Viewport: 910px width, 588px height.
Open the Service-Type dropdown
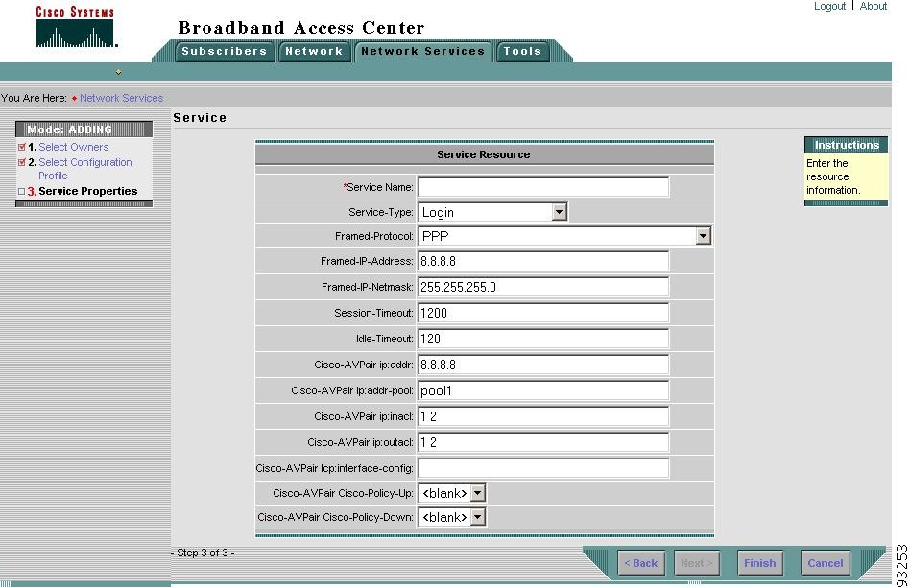coord(492,212)
